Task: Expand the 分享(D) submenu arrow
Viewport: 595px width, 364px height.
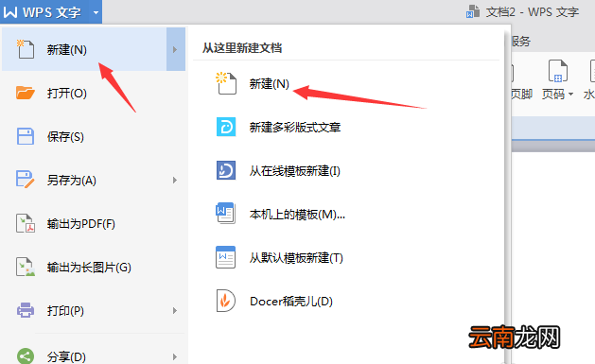Action: pyautogui.click(x=175, y=356)
